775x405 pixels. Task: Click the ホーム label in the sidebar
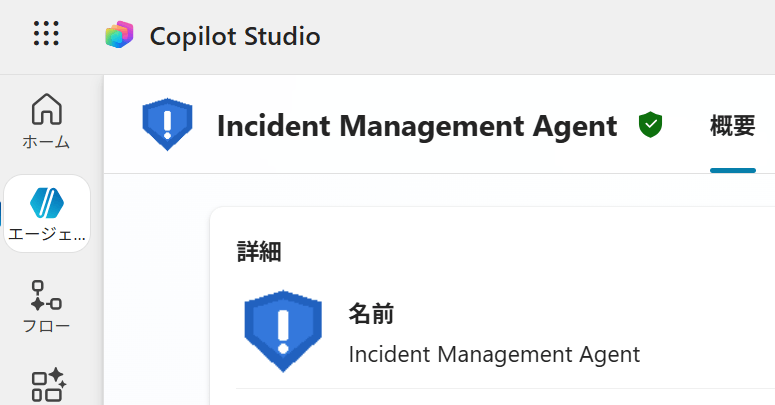pos(47,142)
